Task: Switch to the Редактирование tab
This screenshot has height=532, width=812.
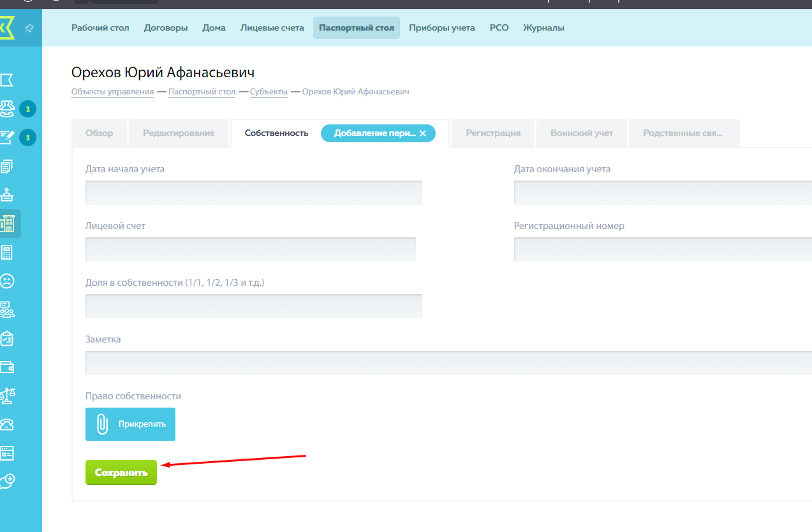Action: (x=179, y=133)
